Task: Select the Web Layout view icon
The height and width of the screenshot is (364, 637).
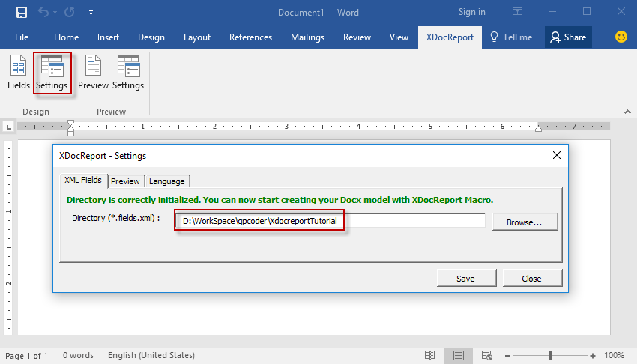Action: click(x=488, y=355)
